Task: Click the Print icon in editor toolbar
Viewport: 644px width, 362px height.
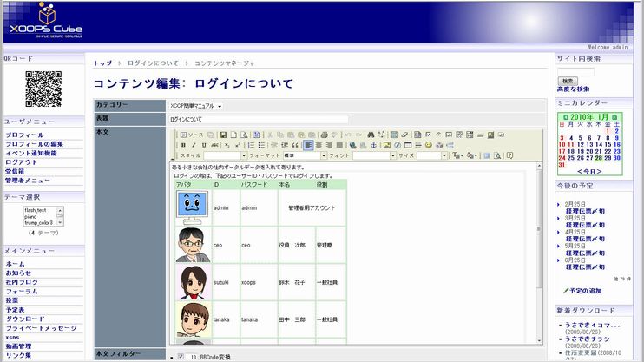Action: click(x=324, y=135)
